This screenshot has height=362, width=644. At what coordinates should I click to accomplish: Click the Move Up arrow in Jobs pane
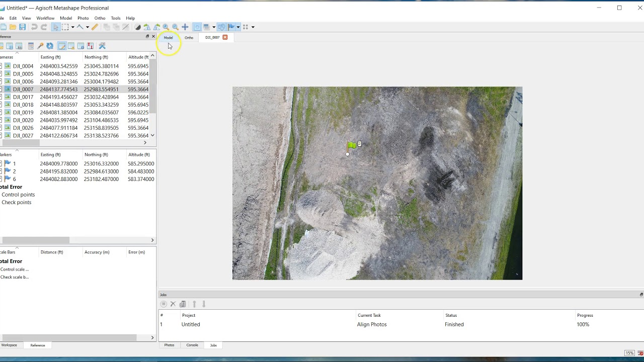click(x=194, y=304)
